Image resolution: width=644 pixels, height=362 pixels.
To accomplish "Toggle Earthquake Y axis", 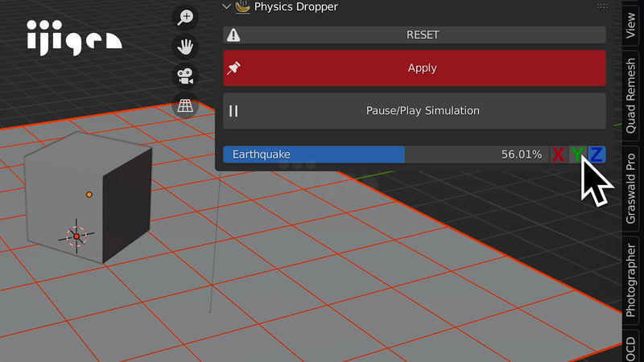I will pos(577,154).
